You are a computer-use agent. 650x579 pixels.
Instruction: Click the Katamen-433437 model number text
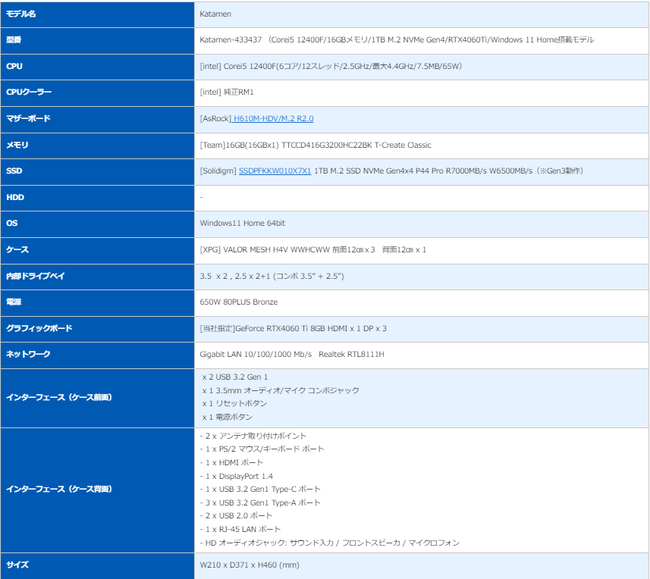coord(397,40)
